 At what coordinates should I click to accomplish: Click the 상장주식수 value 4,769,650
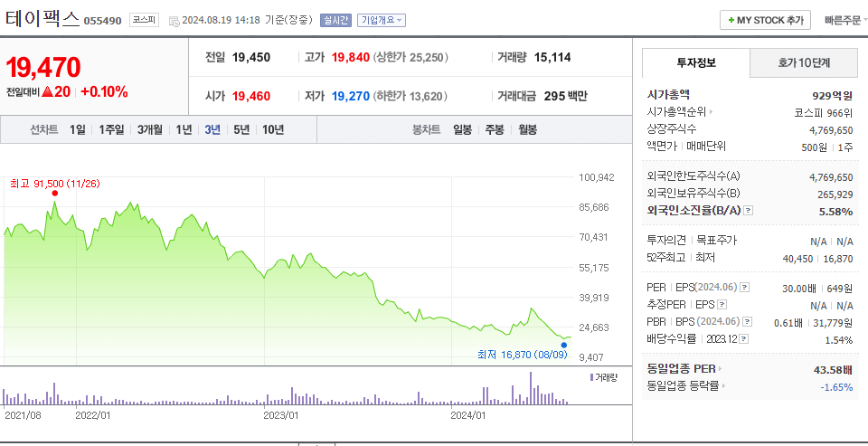831,129
